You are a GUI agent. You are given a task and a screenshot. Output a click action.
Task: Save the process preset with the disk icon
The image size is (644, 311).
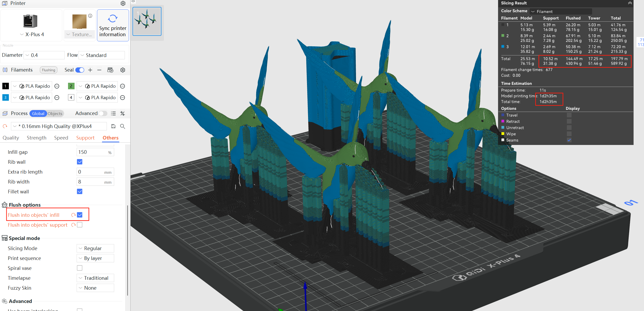coord(113,126)
